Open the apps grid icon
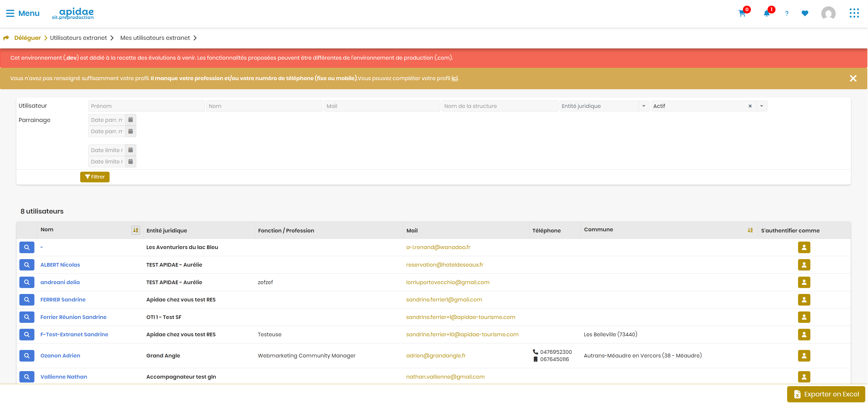Screen dimensions: 868x403 (854, 13)
